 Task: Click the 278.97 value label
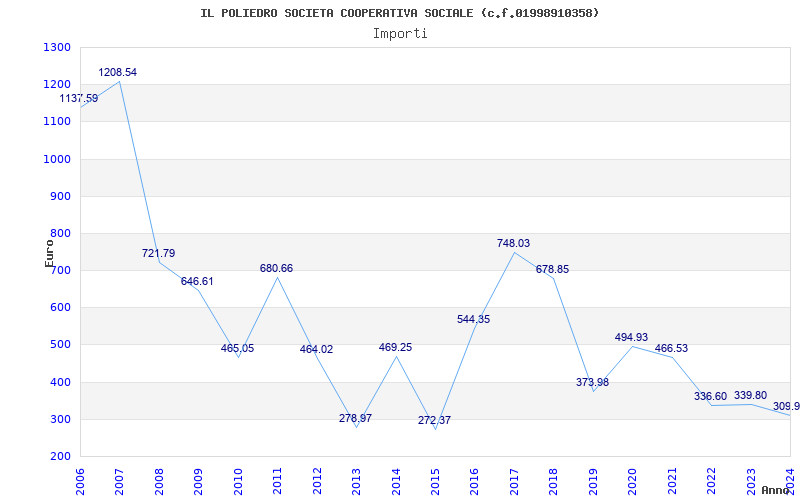point(356,418)
